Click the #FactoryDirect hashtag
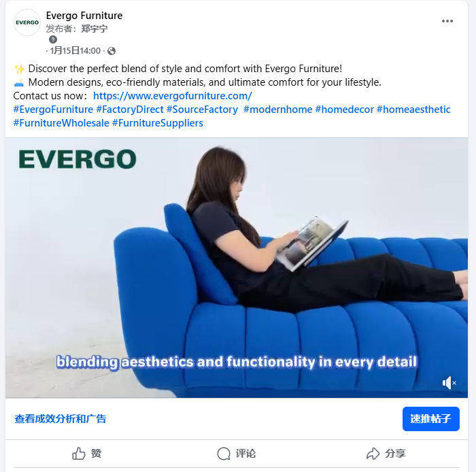 [x=130, y=109]
